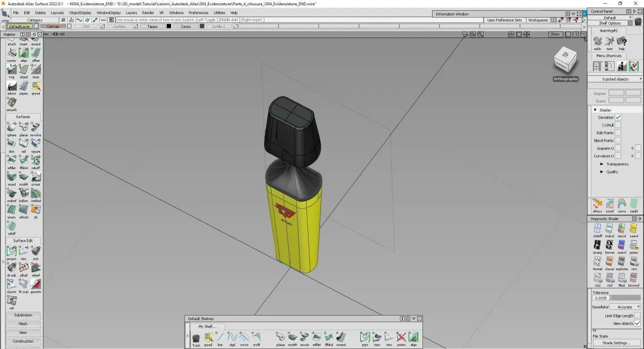This screenshot has width=644, height=349.
Task: Select the skin surface tool
Action: [11, 144]
